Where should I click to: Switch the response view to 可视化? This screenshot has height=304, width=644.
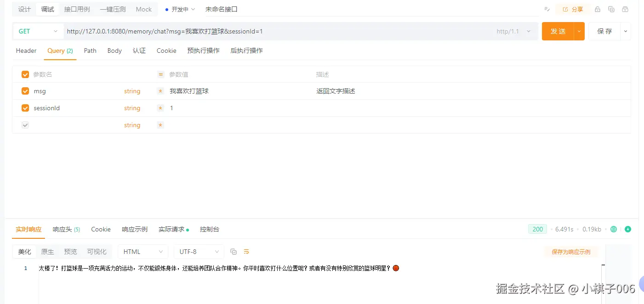click(97, 252)
